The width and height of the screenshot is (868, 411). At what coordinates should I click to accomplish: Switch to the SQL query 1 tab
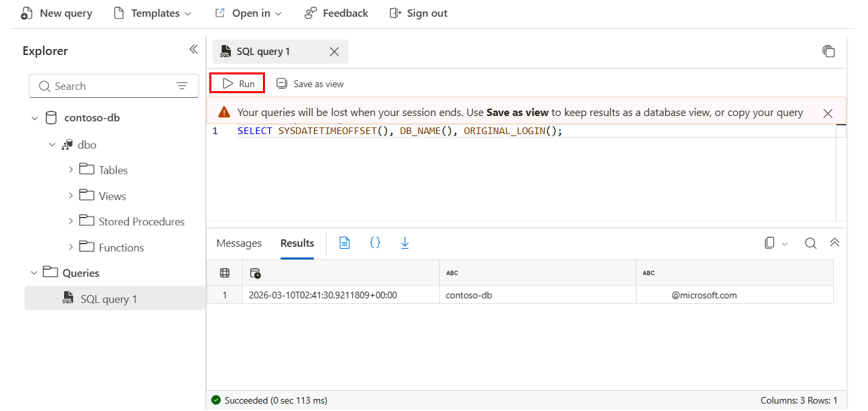263,52
